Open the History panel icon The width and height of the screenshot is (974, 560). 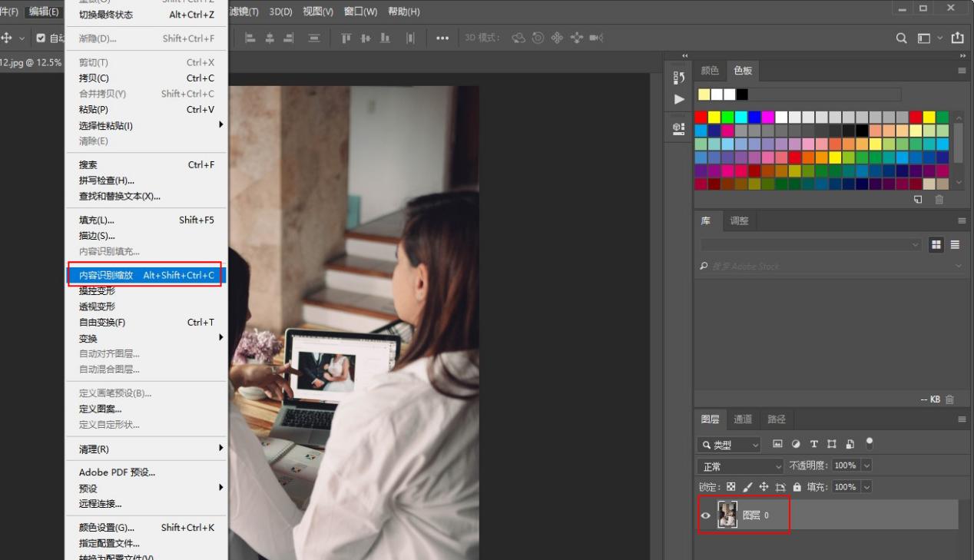(679, 78)
